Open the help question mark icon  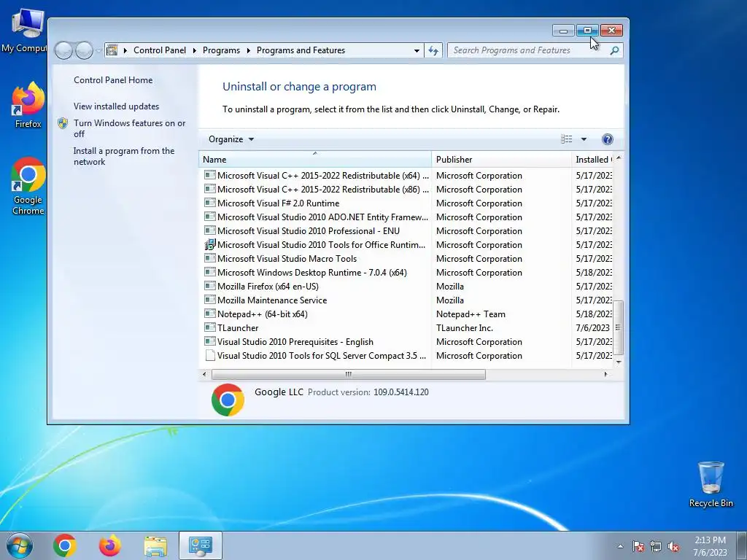(608, 139)
